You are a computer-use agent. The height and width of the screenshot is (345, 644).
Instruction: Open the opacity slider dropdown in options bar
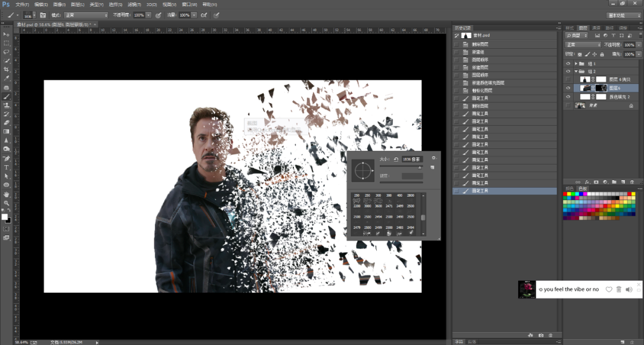[148, 15]
